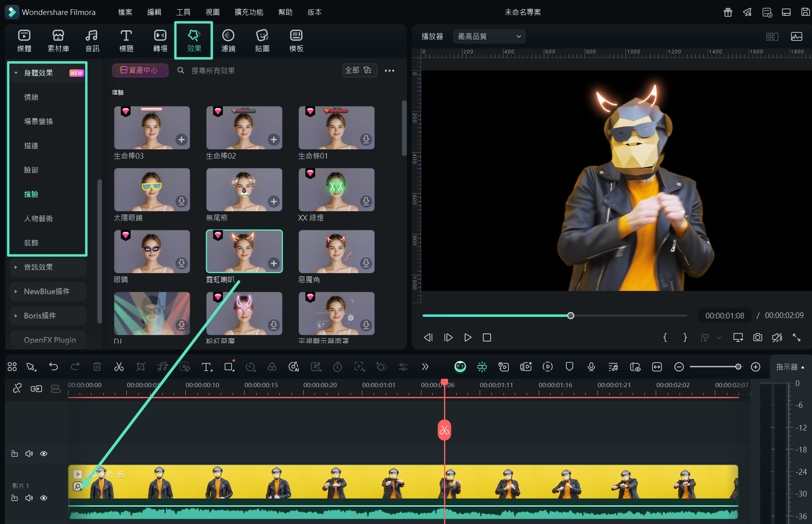Screen dimensions: 812x524
Task: Click the text tool in timeline toolbar
Action: click(206, 367)
